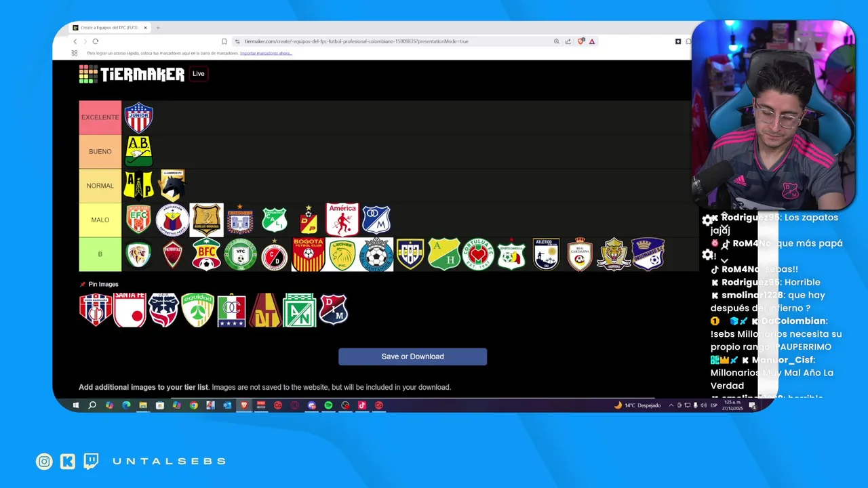Screen dimensions: 868x488
Task: Click the Importar marcadores ahora link
Action: point(266,53)
